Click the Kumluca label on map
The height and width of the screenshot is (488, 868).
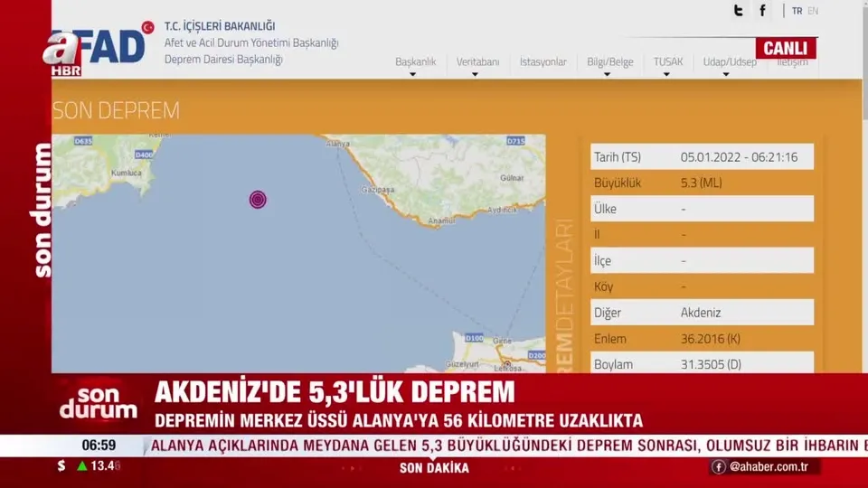127,173
